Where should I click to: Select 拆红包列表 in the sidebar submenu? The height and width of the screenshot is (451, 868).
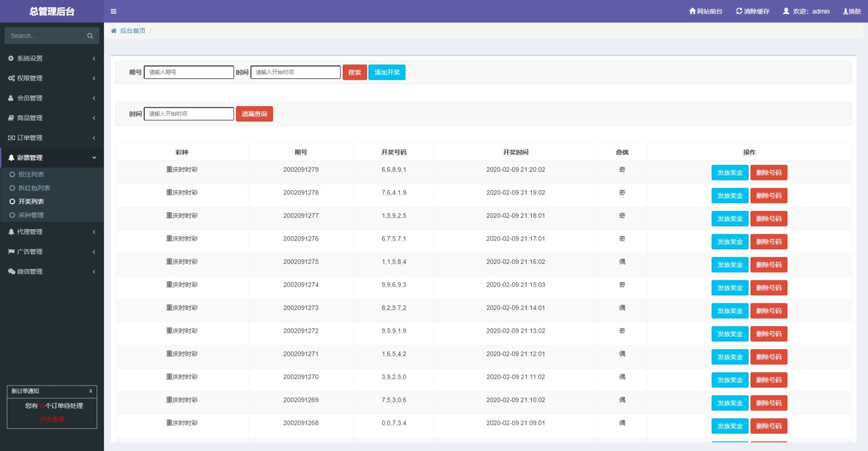(34, 188)
